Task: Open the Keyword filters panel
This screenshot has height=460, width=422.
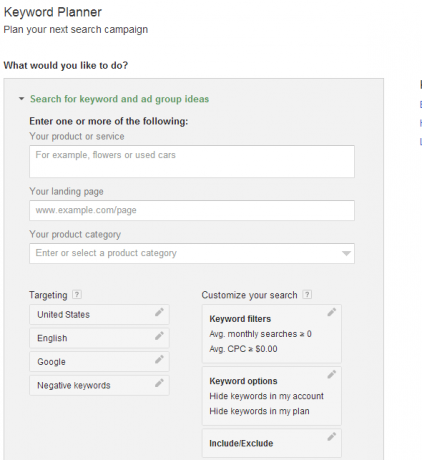Action: 272,334
